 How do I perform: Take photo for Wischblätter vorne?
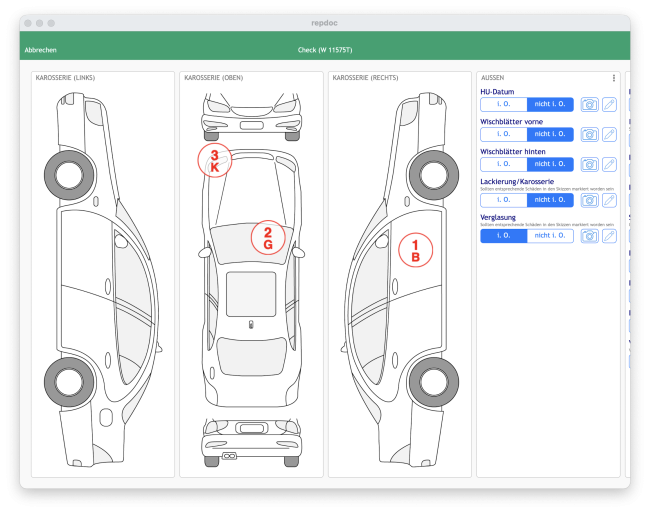pos(590,134)
